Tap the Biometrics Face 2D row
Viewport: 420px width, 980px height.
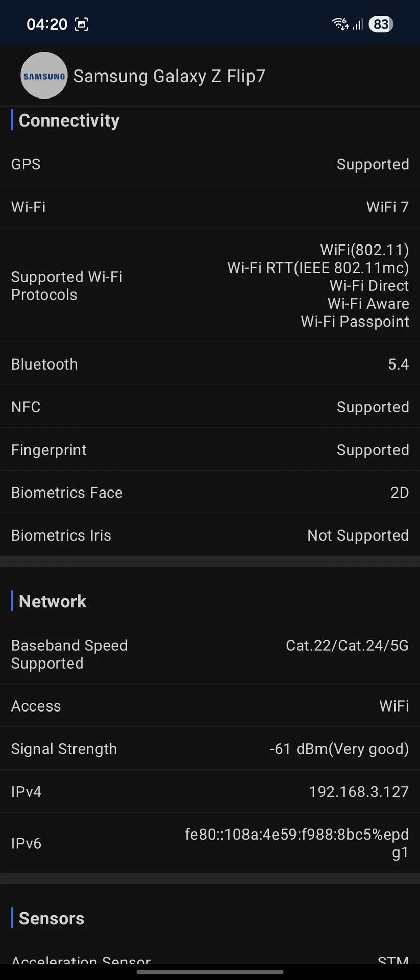click(210, 493)
